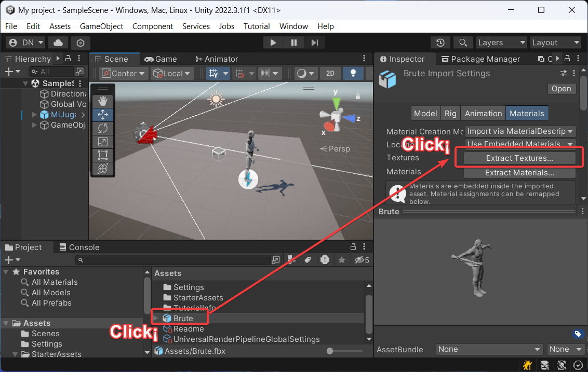Toggle grid snapping in Scene toolbar

tap(239, 74)
